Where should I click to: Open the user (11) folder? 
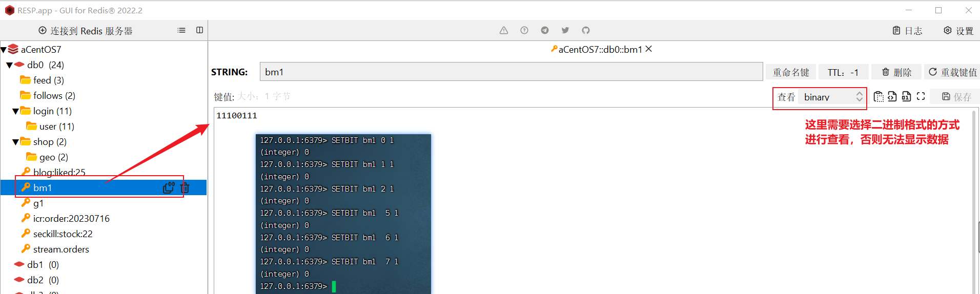pyautogui.click(x=57, y=127)
